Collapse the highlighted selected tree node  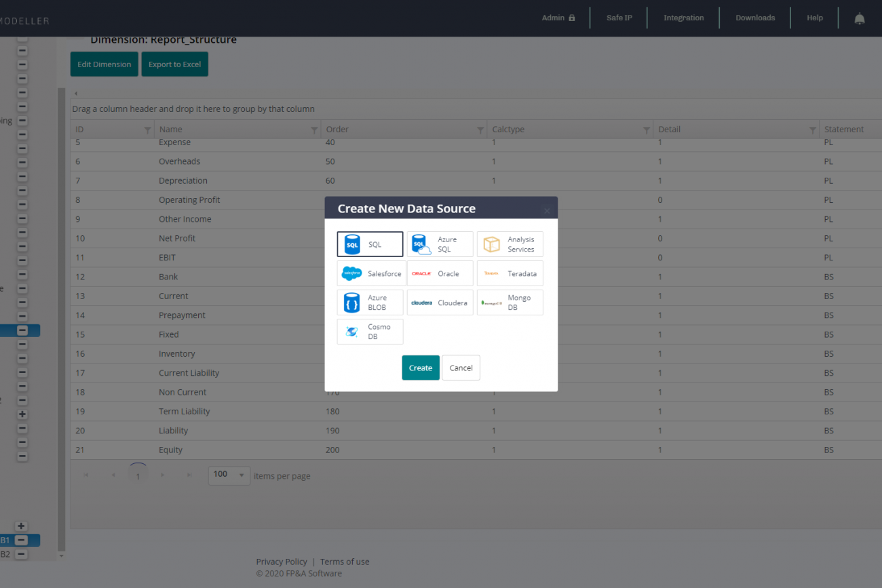coord(22,330)
